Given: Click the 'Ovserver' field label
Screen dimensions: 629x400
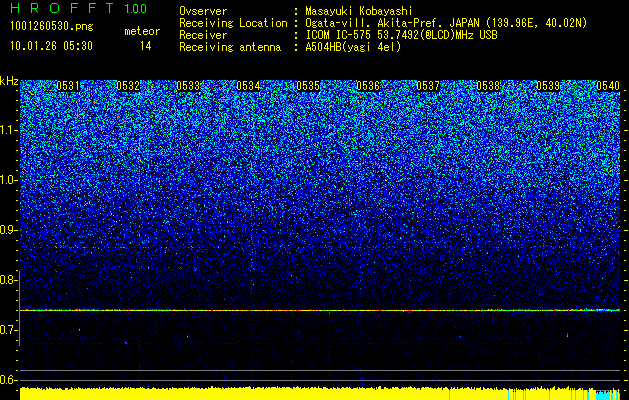Looking at the screenshot, I should point(203,11).
